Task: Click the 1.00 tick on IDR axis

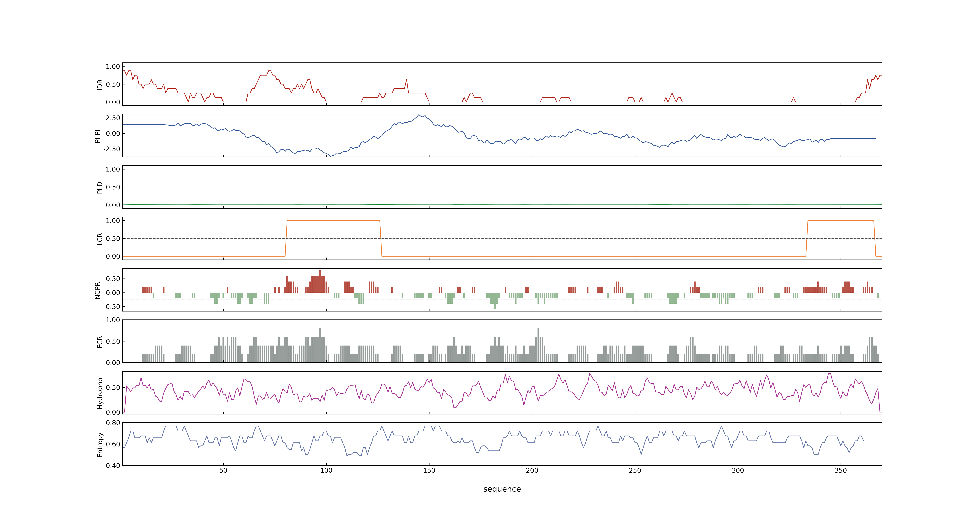Action: 113,67
